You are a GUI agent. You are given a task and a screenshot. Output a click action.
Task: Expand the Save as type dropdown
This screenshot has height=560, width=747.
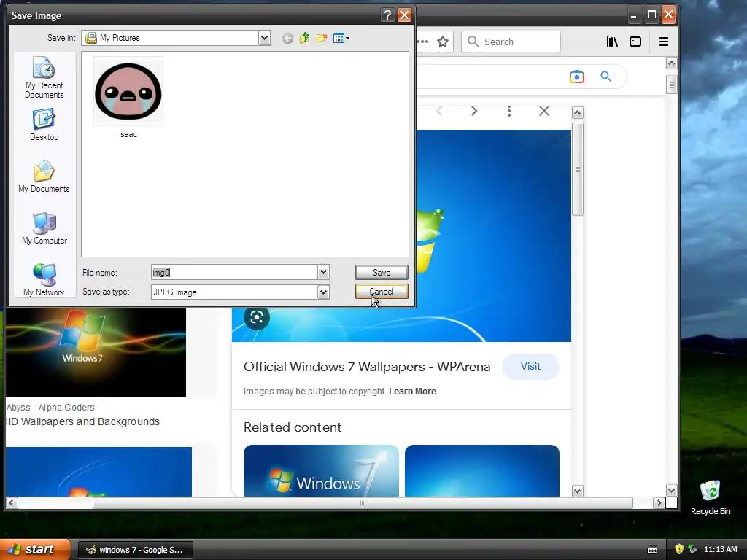[x=323, y=292]
